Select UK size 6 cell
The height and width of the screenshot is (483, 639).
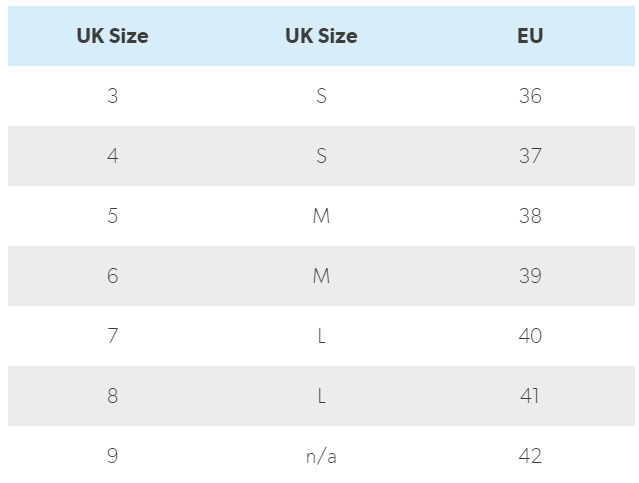click(112, 276)
